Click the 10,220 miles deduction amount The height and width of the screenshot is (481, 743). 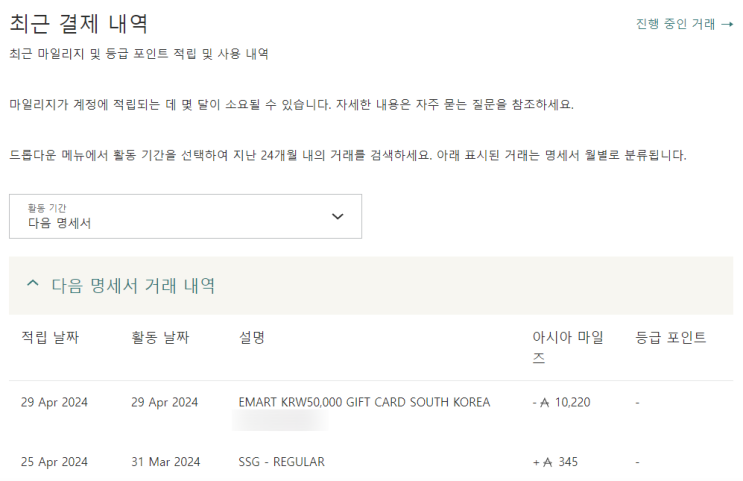572,403
